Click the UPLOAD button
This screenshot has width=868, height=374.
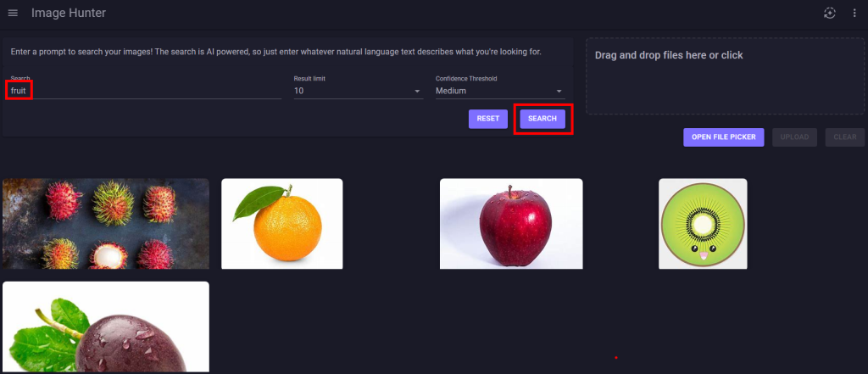click(x=794, y=137)
